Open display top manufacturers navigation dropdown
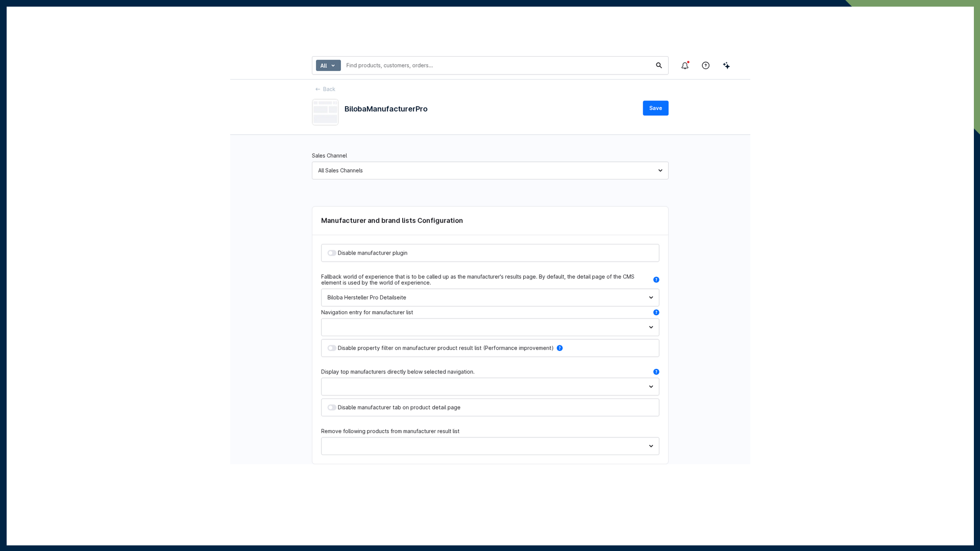 click(x=490, y=387)
